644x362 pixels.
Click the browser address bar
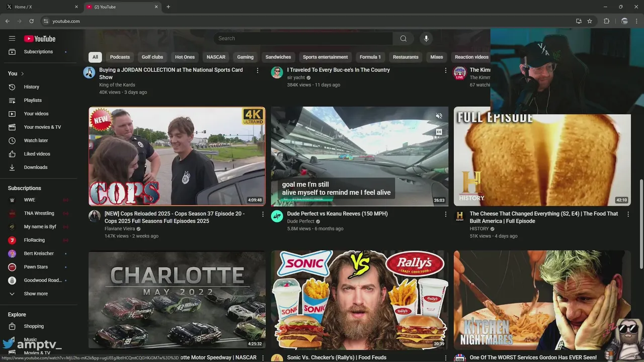click(307, 21)
